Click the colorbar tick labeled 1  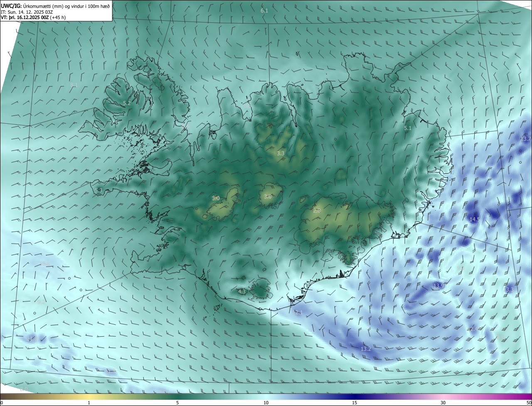coord(89,403)
